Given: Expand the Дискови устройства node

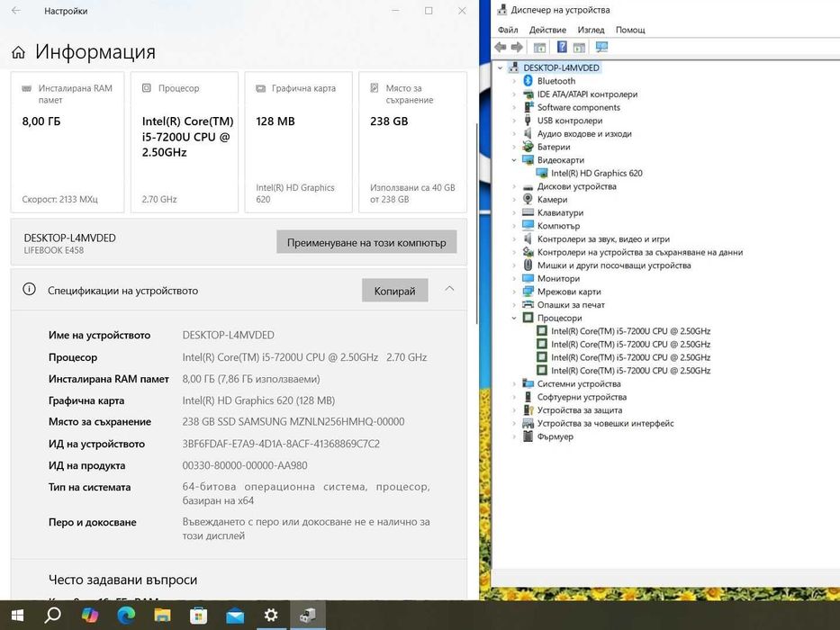Looking at the screenshot, I should 514,186.
